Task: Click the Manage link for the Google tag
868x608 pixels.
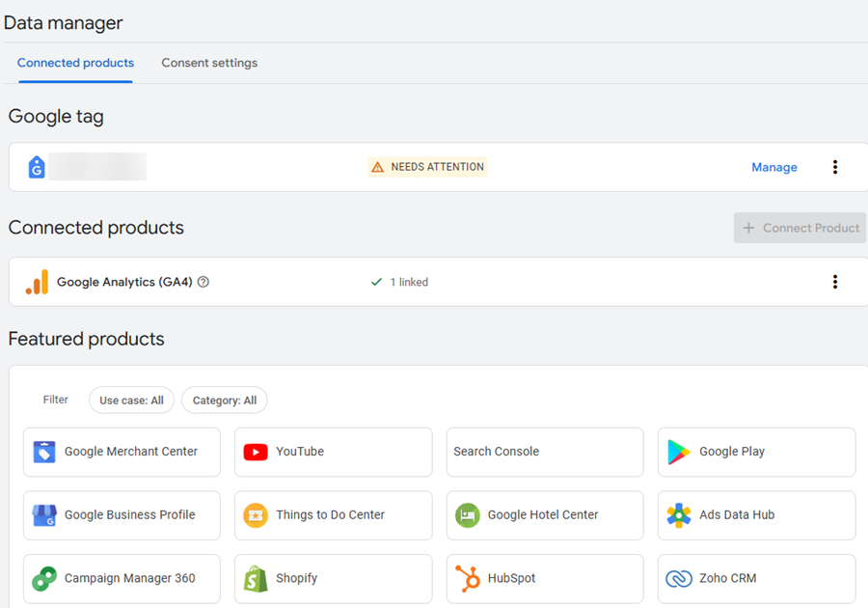Action: pos(773,166)
